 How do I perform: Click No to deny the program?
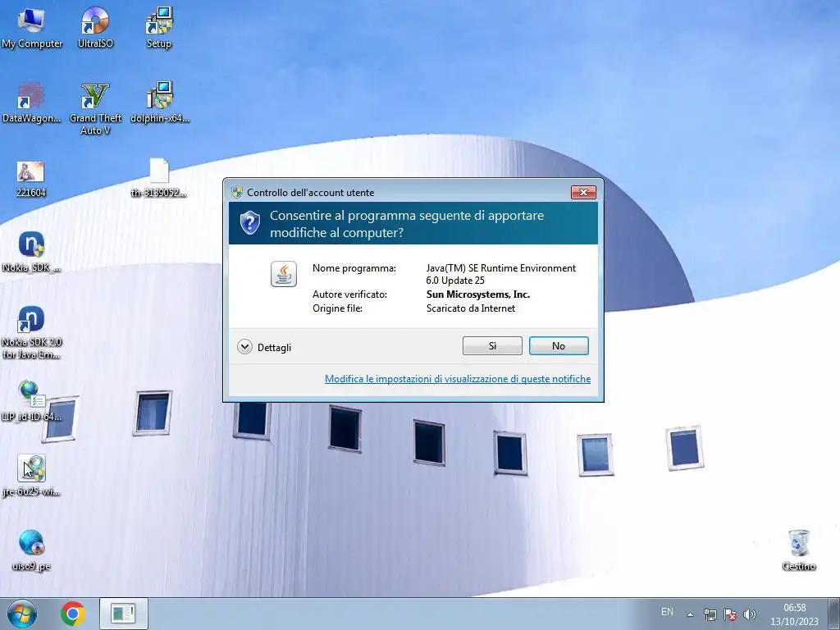[x=559, y=345]
